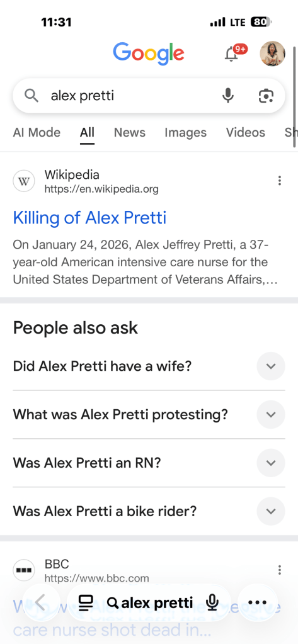Open more options for Wikipedia result
This screenshot has height=644, width=298.
click(280, 181)
